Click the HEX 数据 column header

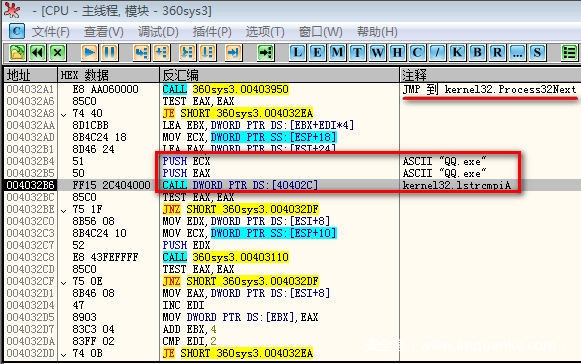click(x=109, y=75)
